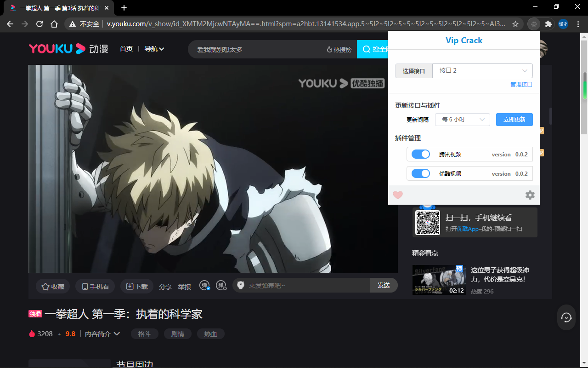Viewport: 588px width, 368px height.
Task: Click the 管理接口 link
Action: 521,85
